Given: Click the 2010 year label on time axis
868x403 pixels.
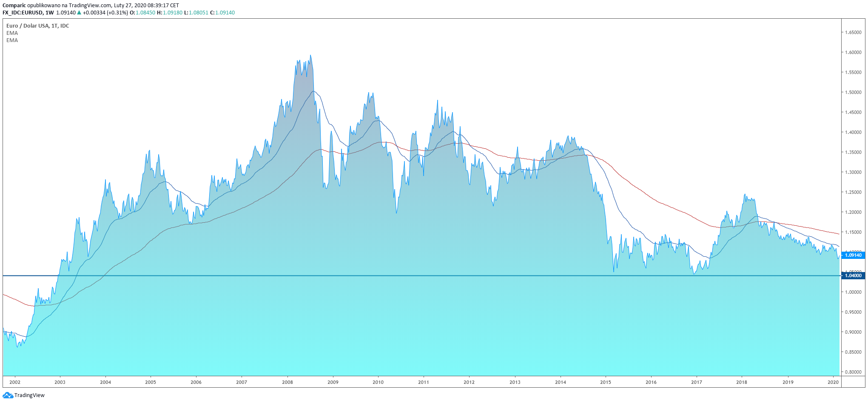Looking at the screenshot, I should click(x=378, y=382).
